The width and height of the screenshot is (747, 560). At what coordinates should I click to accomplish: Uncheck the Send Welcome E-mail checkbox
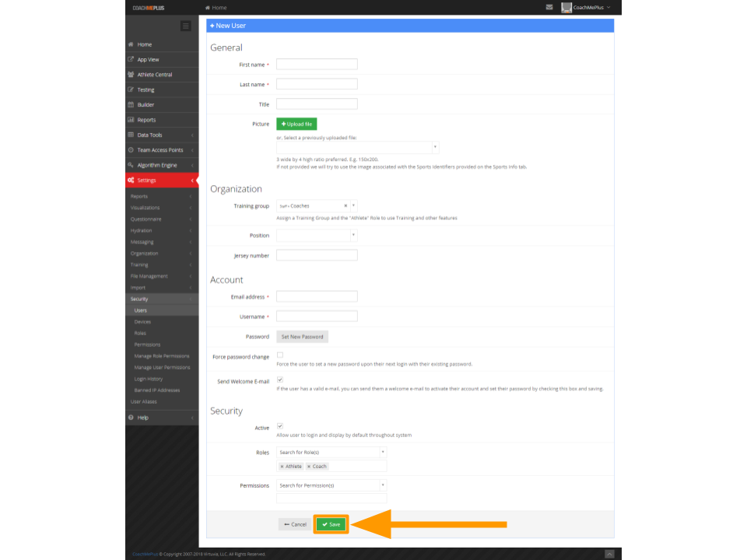click(280, 380)
